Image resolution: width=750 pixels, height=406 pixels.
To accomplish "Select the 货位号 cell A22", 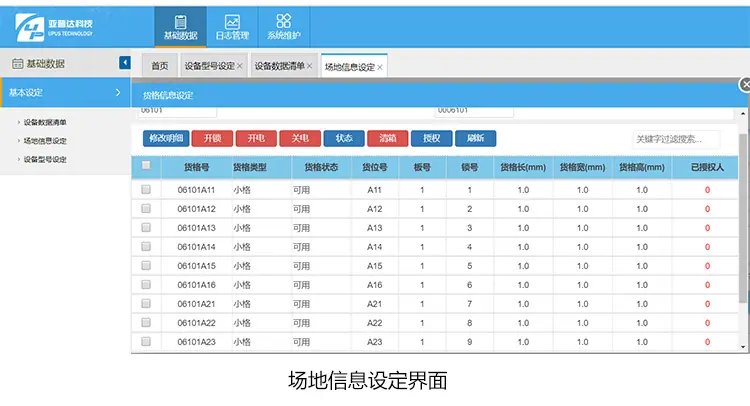I will tap(375, 323).
